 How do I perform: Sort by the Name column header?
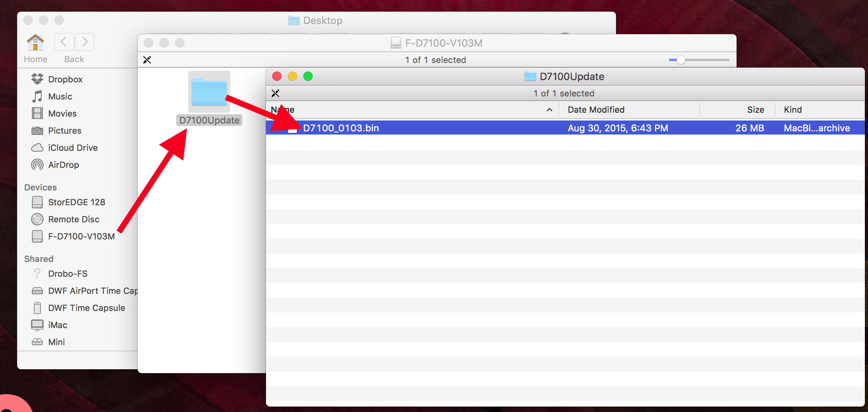click(412, 110)
